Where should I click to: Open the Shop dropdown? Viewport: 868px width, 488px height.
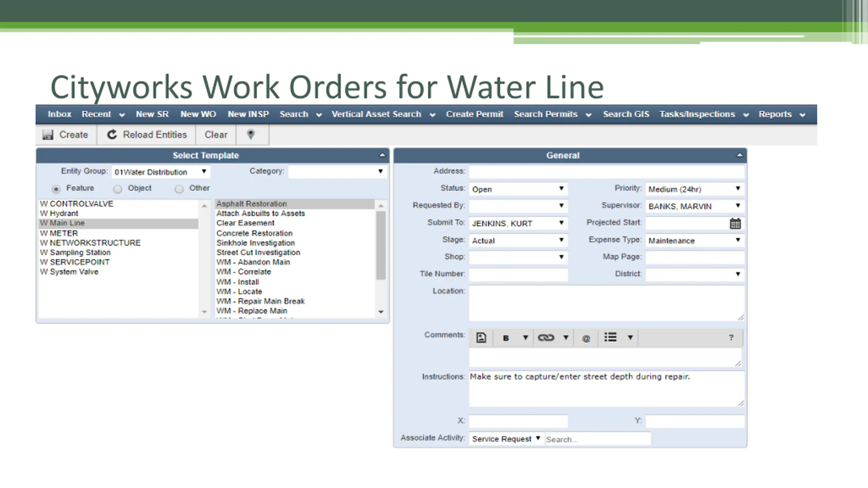pyautogui.click(x=518, y=257)
